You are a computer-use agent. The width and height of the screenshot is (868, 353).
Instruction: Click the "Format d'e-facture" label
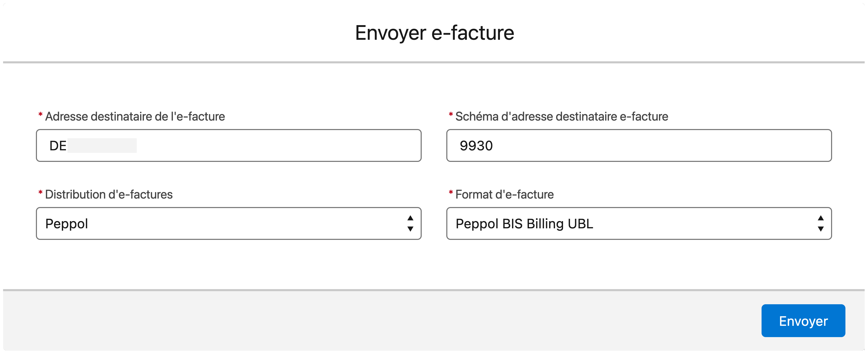tap(504, 194)
